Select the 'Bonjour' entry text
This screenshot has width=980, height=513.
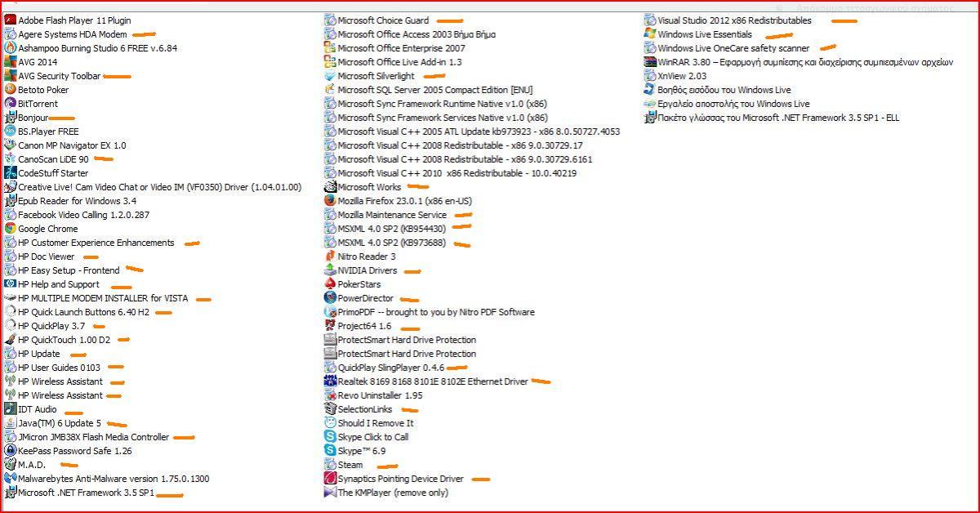[x=33, y=118]
